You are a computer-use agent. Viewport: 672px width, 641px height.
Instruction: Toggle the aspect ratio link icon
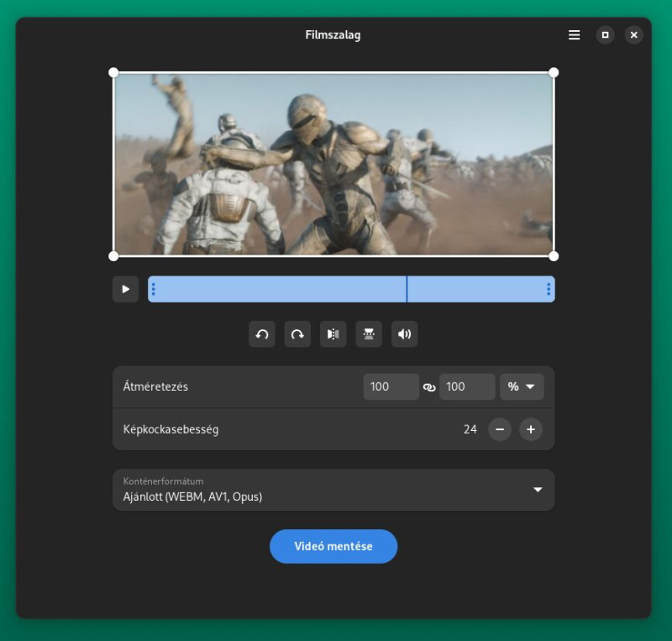[x=429, y=387]
